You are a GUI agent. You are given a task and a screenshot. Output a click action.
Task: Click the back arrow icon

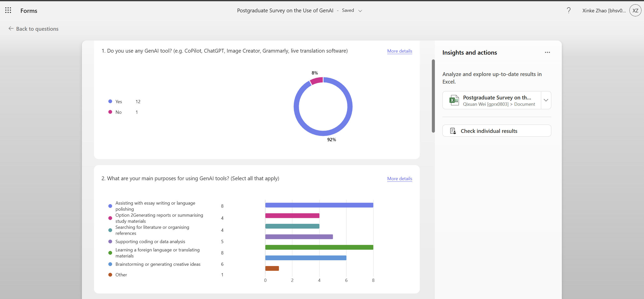click(11, 28)
